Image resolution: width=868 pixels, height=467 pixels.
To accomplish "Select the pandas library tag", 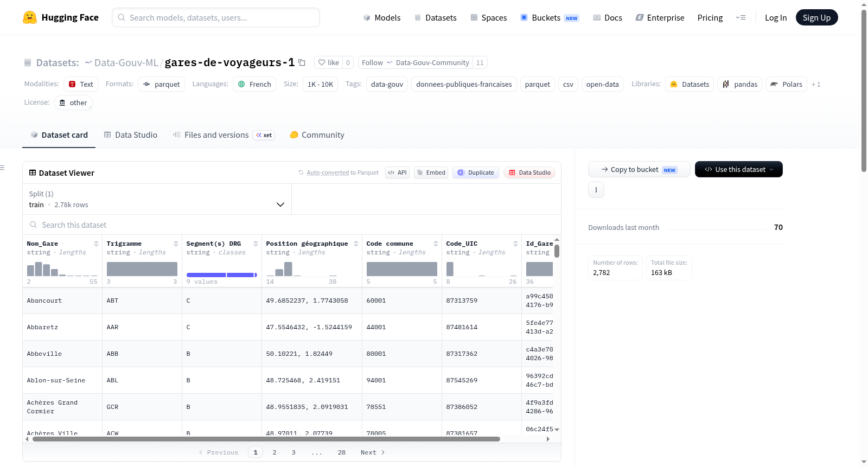I will tap(740, 84).
